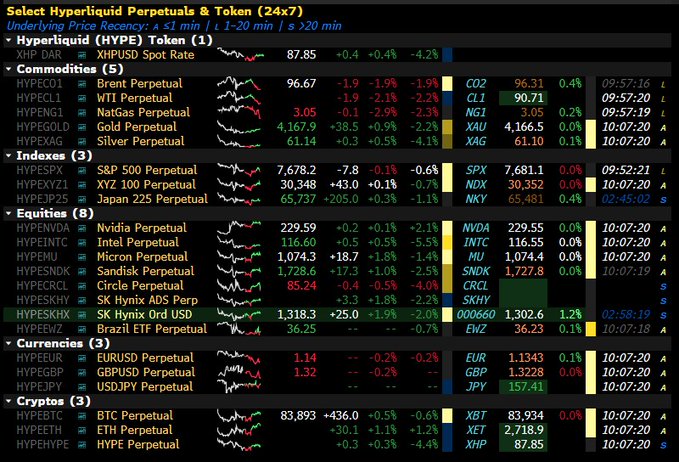This screenshot has height=462, width=679.
Task: Click Gold Perpetual price 4,167.9
Action: [297, 127]
